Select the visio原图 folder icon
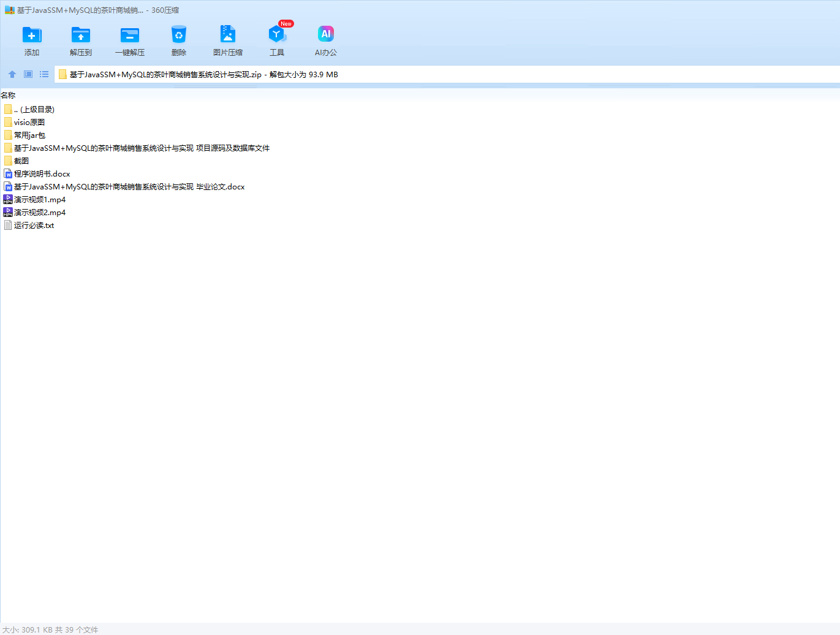Image resolution: width=840 pixels, height=635 pixels. [x=8, y=122]
